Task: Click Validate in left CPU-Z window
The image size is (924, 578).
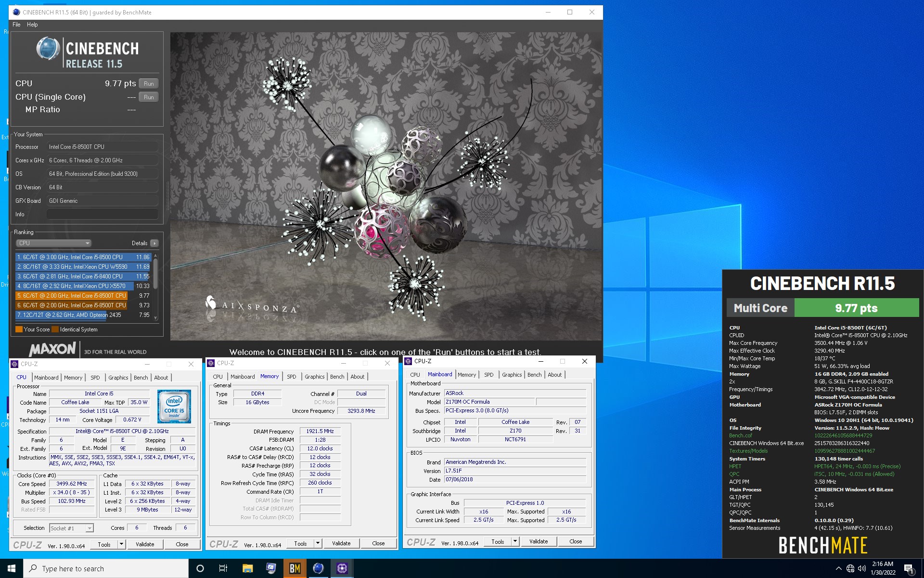Action: tap(145, 544)
